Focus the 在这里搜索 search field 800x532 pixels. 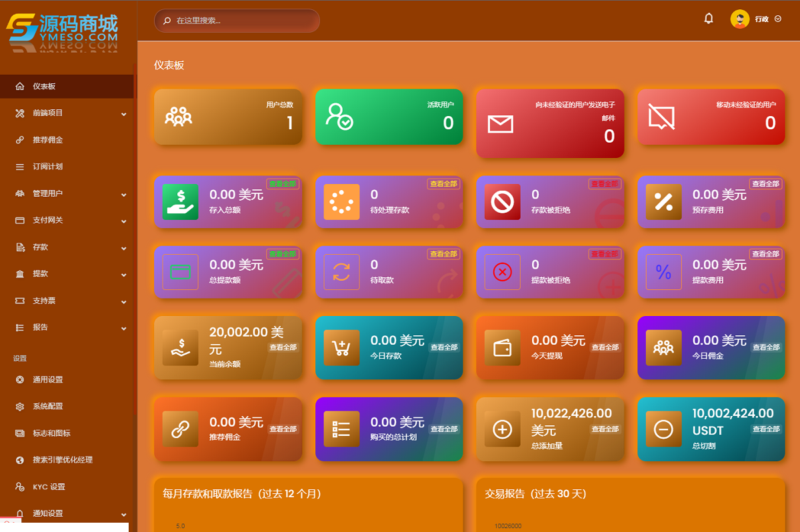point(237,21)
